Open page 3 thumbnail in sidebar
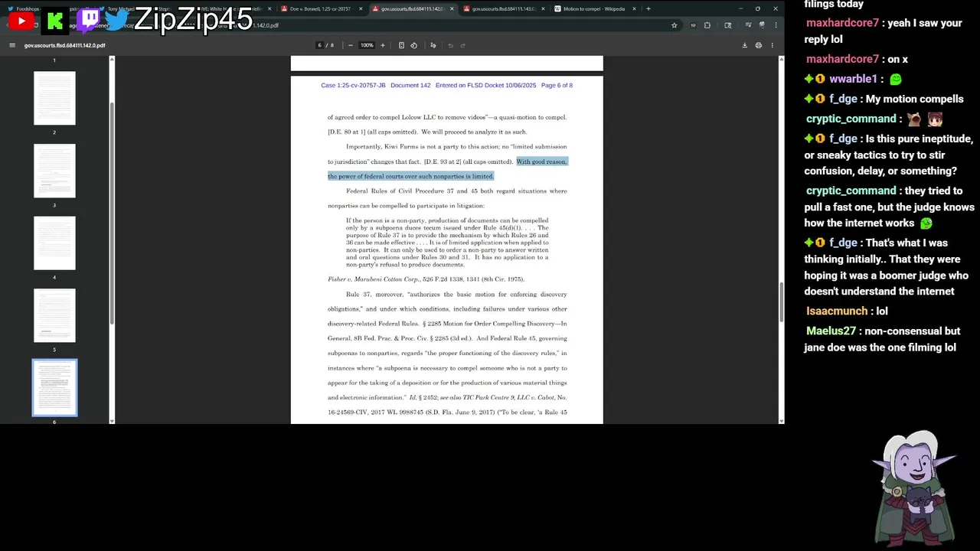980x551 pixels. pos(54,171)
